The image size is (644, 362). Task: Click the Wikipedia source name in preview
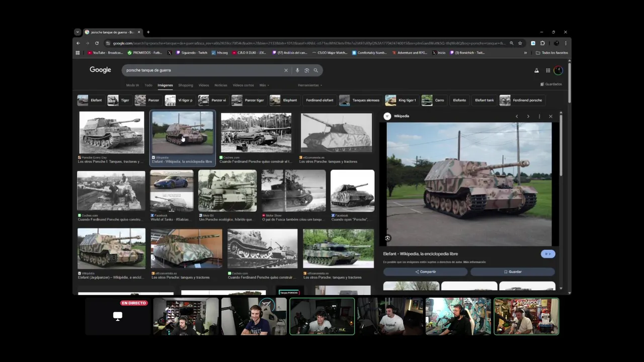pos(401,116)
